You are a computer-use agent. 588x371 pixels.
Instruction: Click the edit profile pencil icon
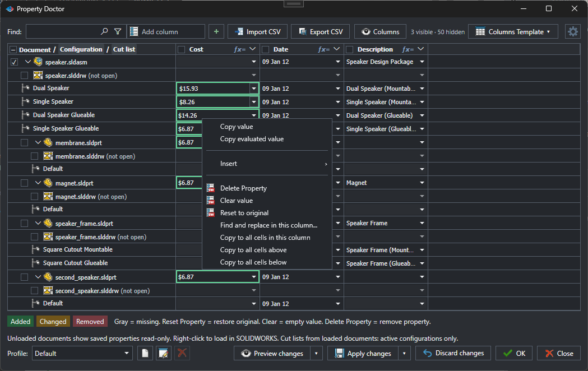pyautogui.click(x=164, y=353)
